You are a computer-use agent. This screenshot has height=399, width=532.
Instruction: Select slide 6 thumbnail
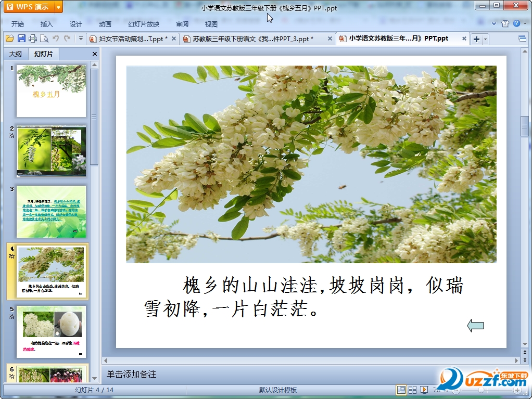pyautogui.click(x=51, y=374)
